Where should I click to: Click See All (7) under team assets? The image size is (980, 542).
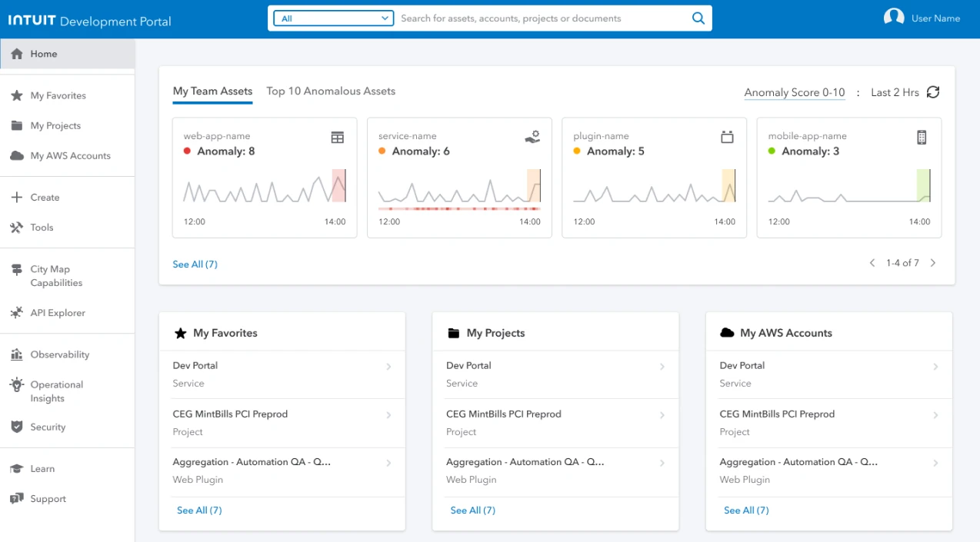coord(195,264)
